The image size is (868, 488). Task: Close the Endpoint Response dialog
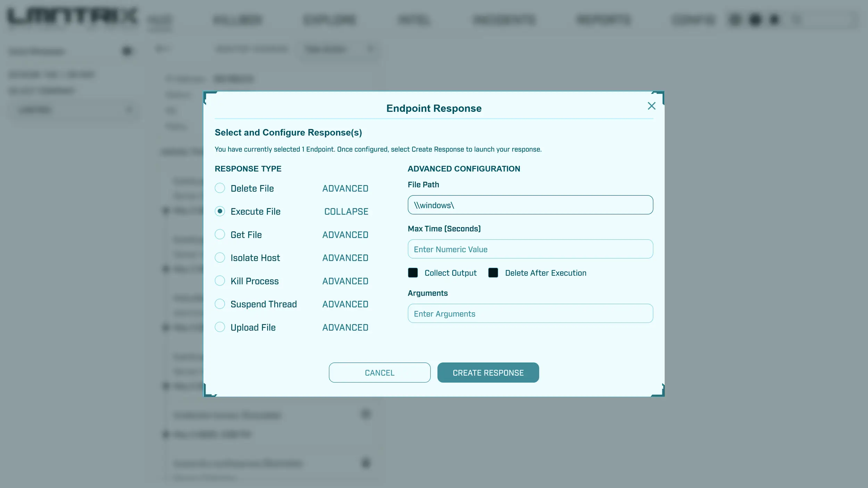(x=651, y=106)
